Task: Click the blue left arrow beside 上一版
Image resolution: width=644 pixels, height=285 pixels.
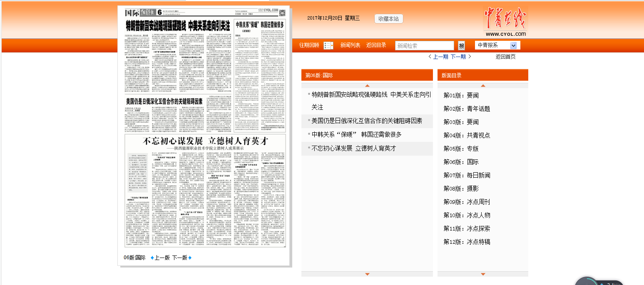Action: 152,258
